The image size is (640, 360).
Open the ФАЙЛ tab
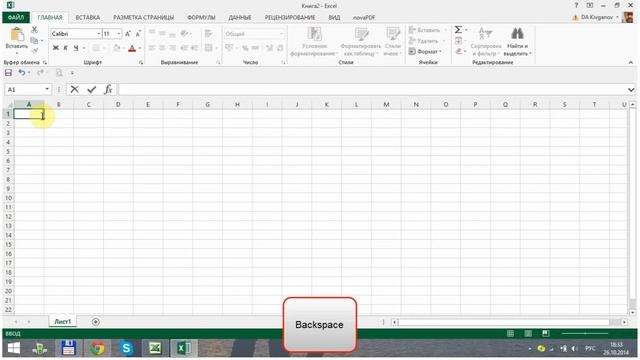(x=16, y=18)
